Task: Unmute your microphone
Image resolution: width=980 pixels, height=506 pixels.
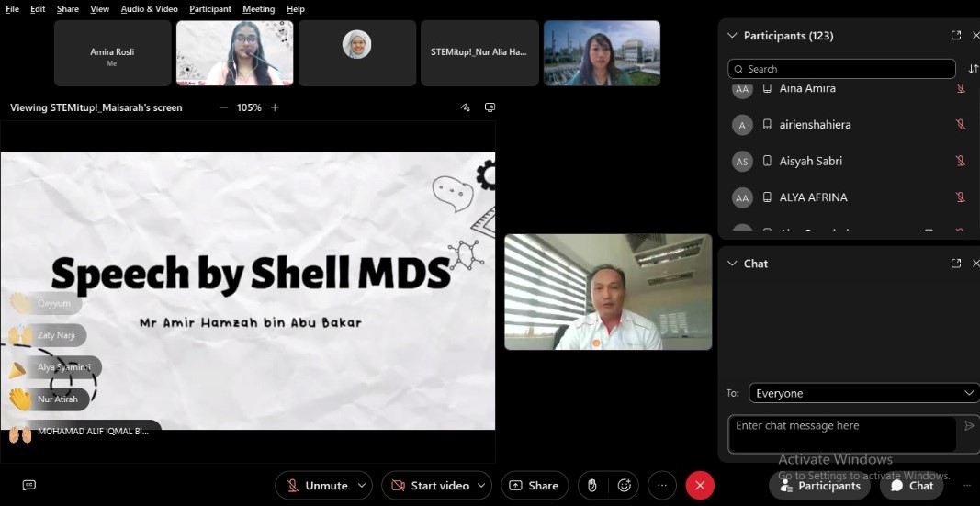Action: (x=316, y=486)
